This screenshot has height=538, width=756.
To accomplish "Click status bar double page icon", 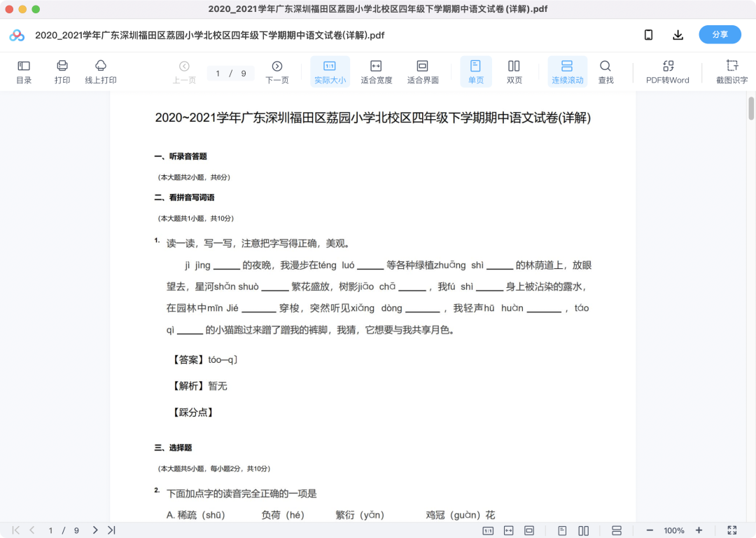I will click(583, 531).
